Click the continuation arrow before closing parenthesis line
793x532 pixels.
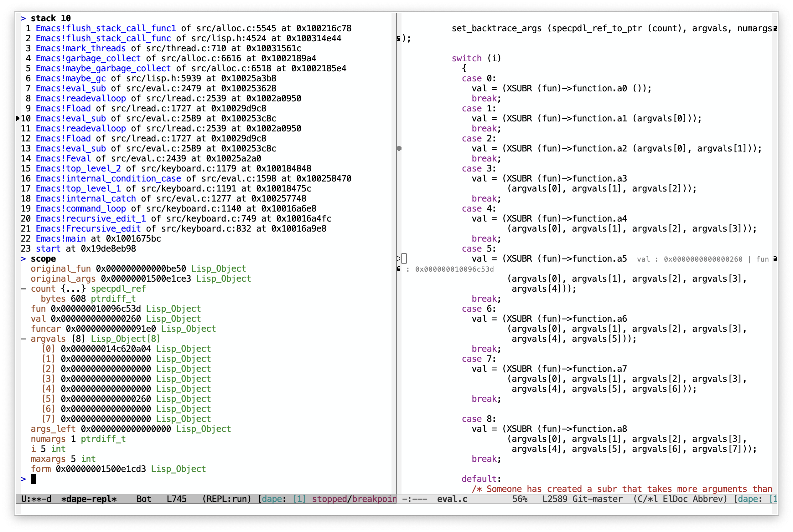pyautogui.click(x=399, y=38)
